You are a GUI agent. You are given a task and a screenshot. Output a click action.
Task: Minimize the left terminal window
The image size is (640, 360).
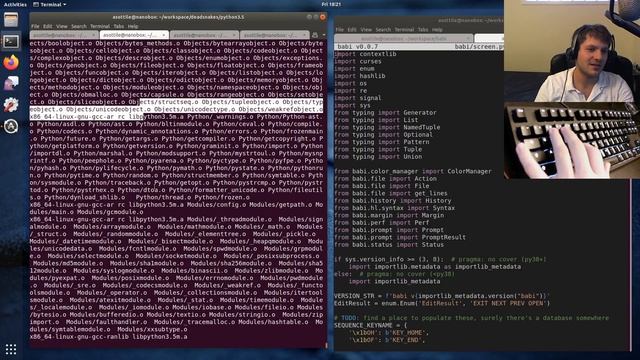(309, 17)
